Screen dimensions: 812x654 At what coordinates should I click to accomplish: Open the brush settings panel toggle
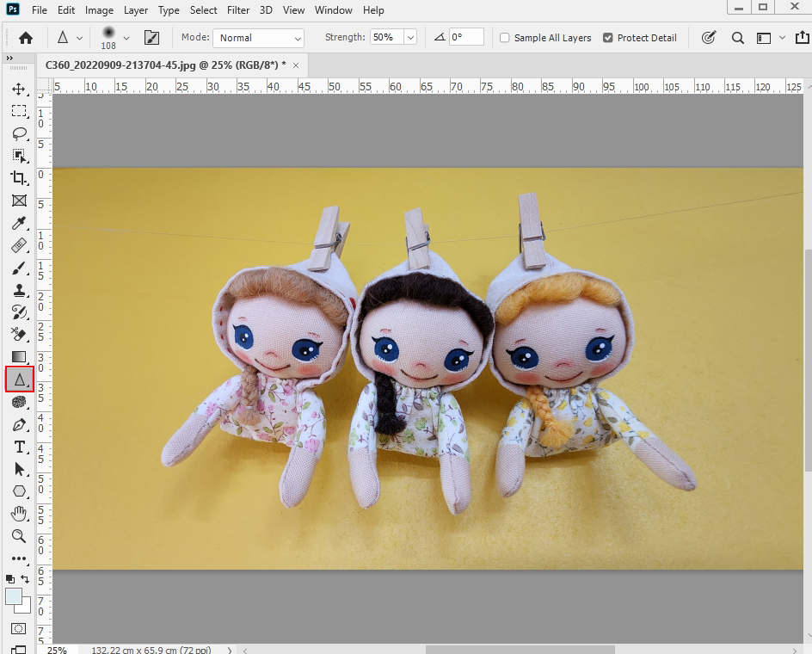click(x=151, y=37)
